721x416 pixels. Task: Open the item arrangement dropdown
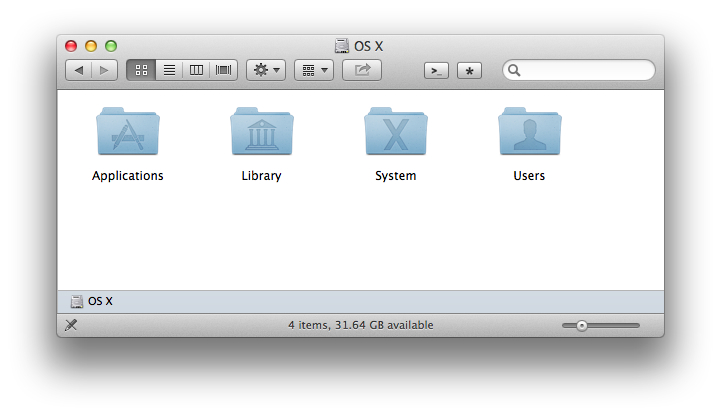314,70
